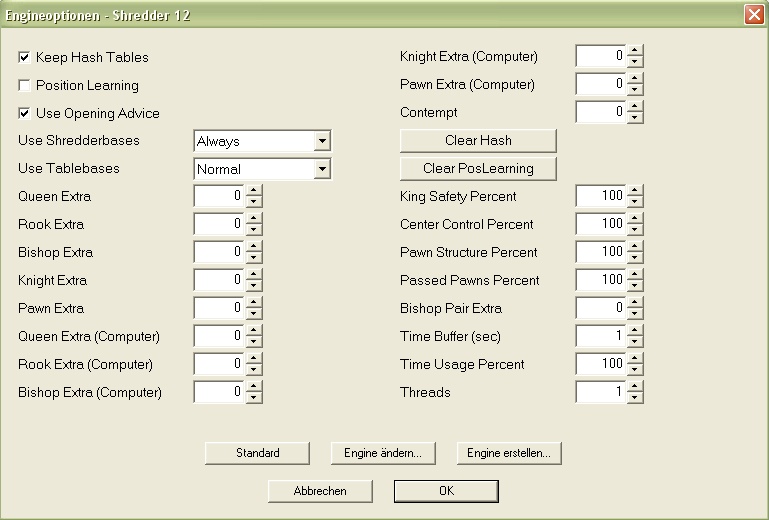
Task: Decrease the Knight Extra value
Action: click(254, 286)
